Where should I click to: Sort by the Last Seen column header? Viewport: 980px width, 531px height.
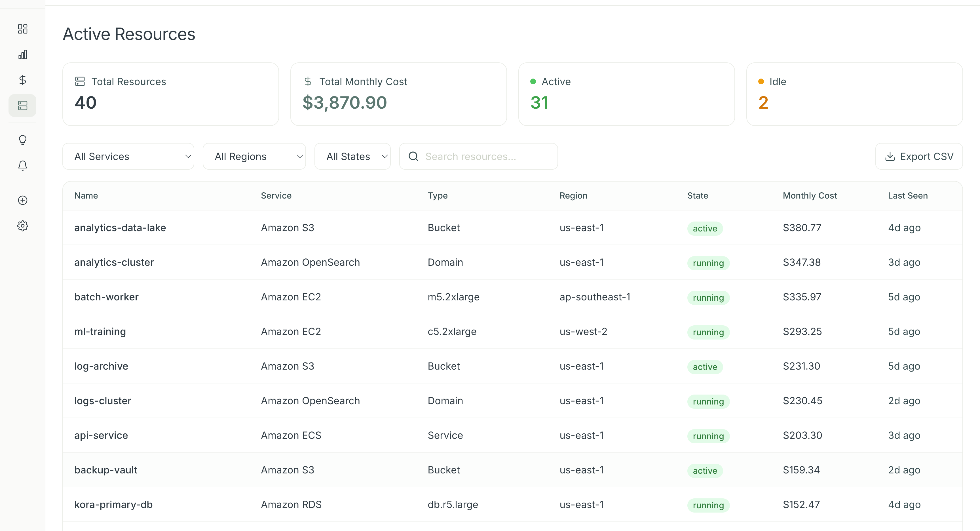click(908, 196)
